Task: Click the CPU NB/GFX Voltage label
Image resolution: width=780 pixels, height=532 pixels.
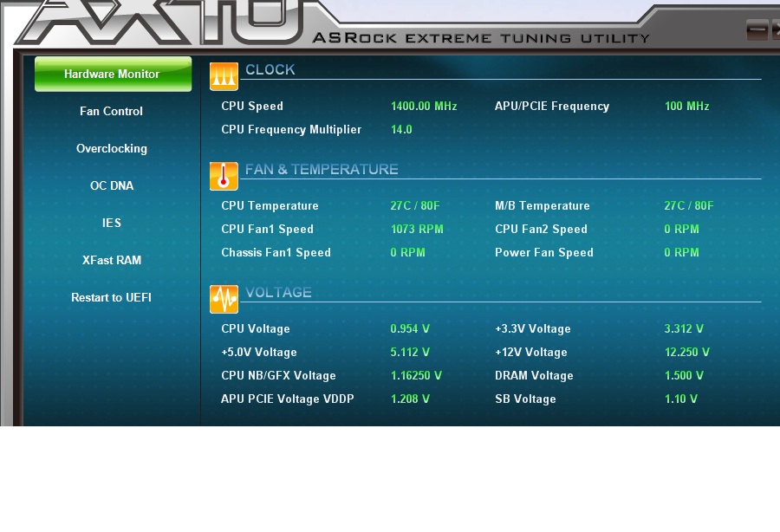Action: [278, 376]
